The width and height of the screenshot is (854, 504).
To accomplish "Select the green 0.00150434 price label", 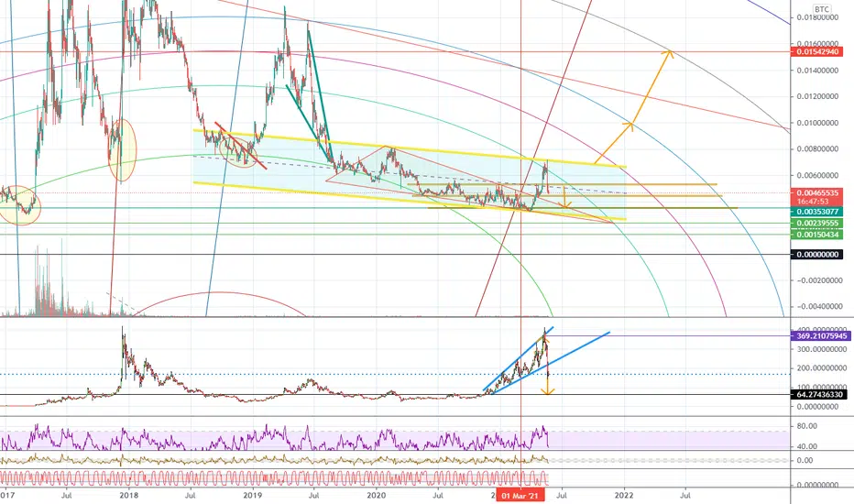I will [817, 235].
